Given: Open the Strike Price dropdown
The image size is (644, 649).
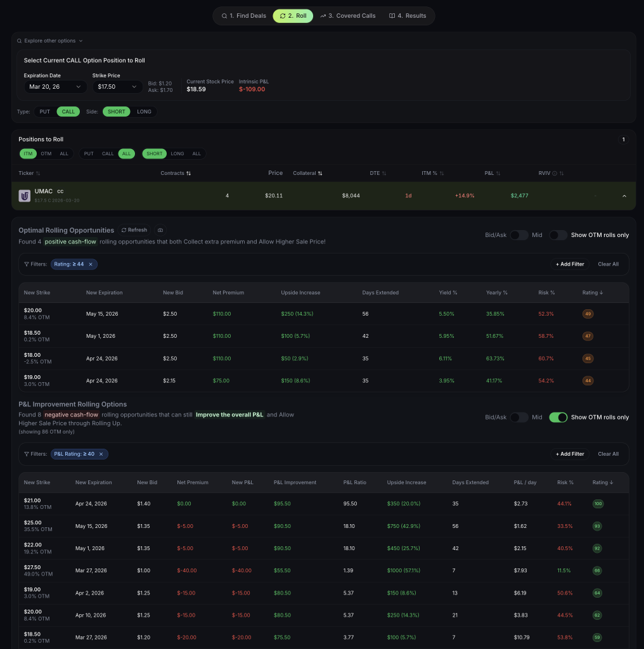Looking at the screenshot, I should tap(117, 87).
